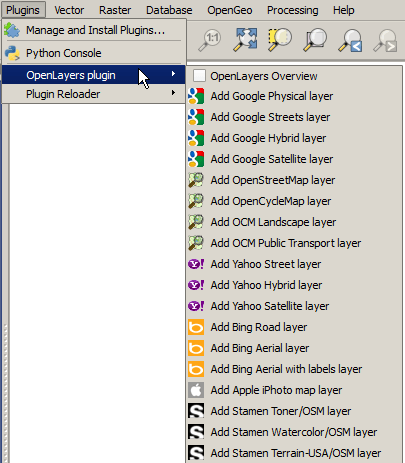Click the Zoom Full extent icon
This screenshot has width=405, height=463.
[x=245, y=40]
